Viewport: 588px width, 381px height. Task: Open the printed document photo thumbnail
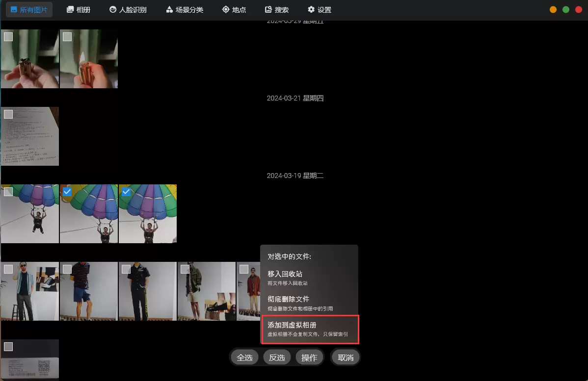pos(30,136)
